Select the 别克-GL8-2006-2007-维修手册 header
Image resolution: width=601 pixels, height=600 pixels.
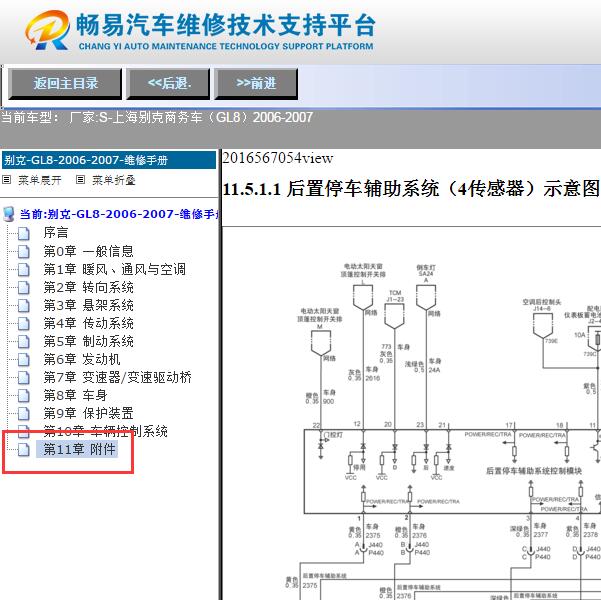(109, 160)
